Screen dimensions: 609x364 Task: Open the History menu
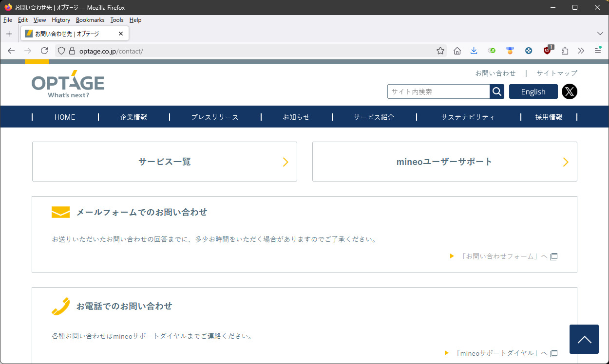(61, 20)
